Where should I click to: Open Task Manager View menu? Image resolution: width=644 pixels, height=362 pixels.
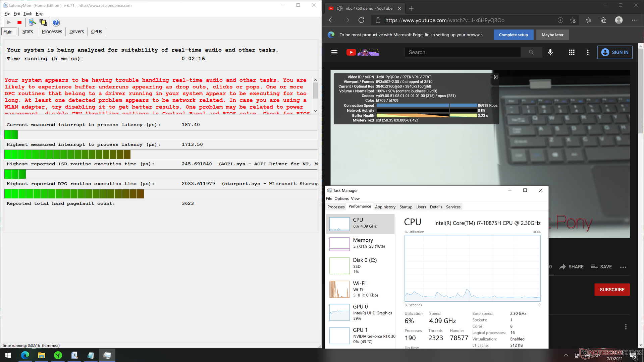[355, 198]
